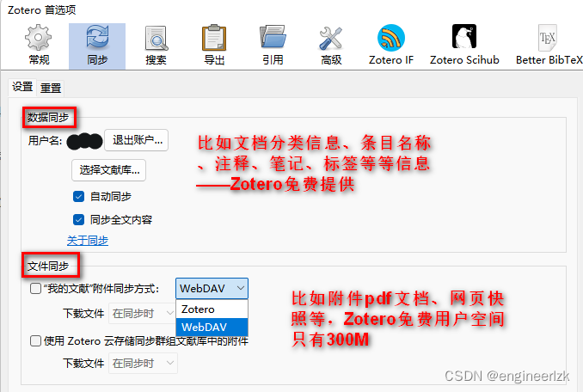Open the 下载文件 dropdown for group libraries
583x392 pixels.
point(143,363)
